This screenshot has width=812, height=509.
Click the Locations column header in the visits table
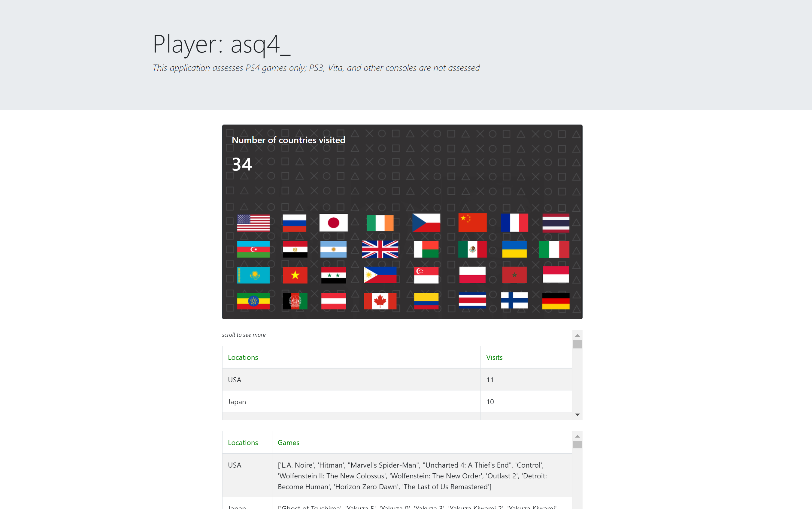pyautogui.click(x=243, y=357)
